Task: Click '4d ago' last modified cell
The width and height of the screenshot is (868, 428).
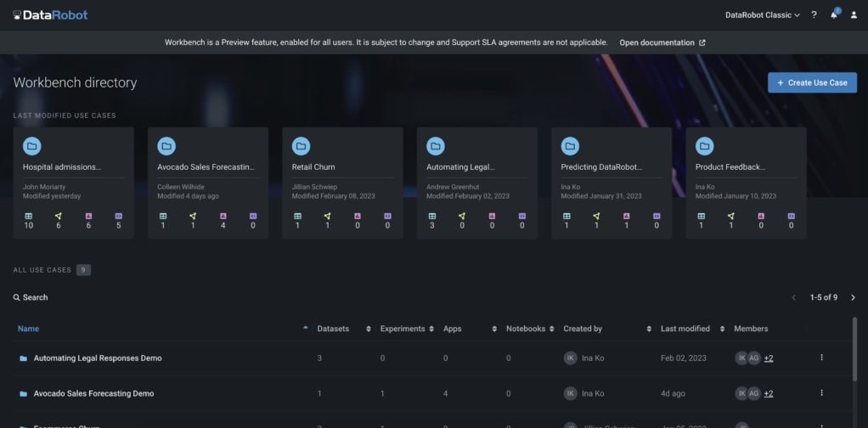Action: pos(673,394)
